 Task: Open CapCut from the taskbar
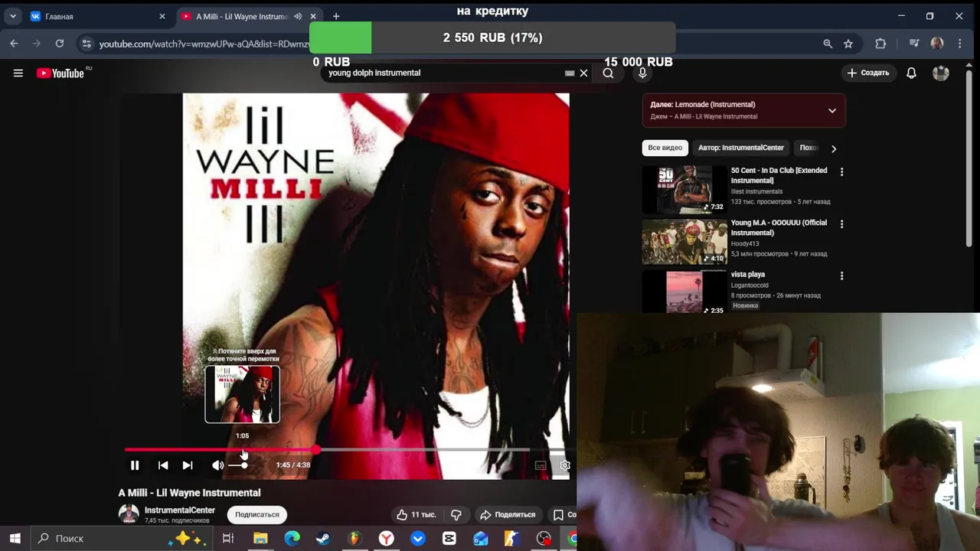tap(449, 539)
